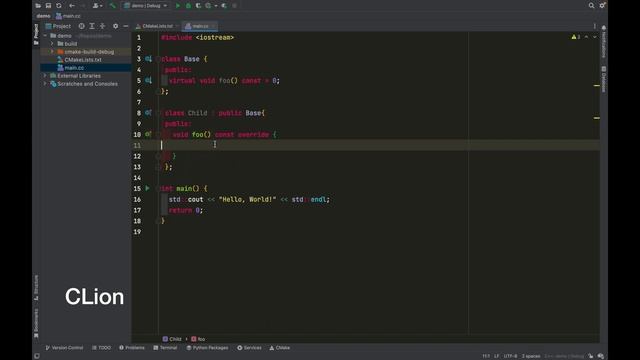Click the upper yellow warning stripe marker
Image resolution: width=640 pixels, height=360 pixels.
pyautogui.click(x=597, y=86)
